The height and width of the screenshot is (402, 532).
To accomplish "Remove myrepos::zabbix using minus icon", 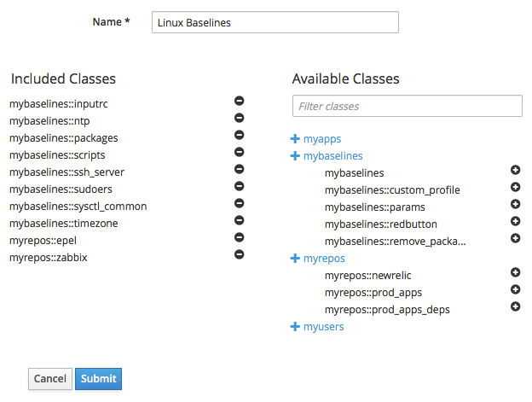I will (x=240, y=254).
